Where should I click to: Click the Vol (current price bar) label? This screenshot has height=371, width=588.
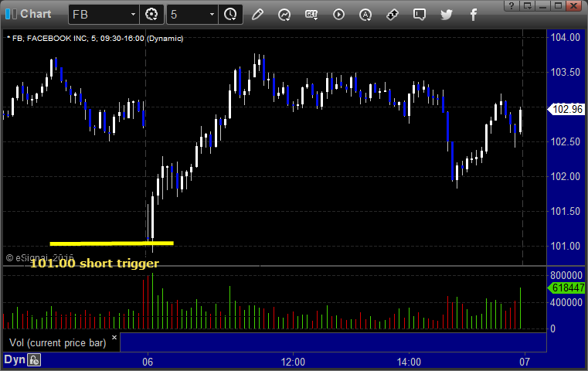pos(58,343)
